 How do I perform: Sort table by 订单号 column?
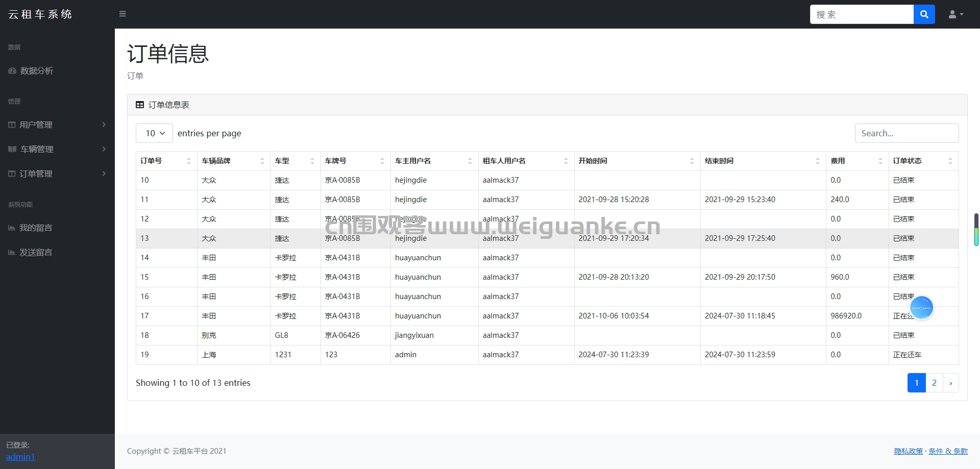coord(166,161)
